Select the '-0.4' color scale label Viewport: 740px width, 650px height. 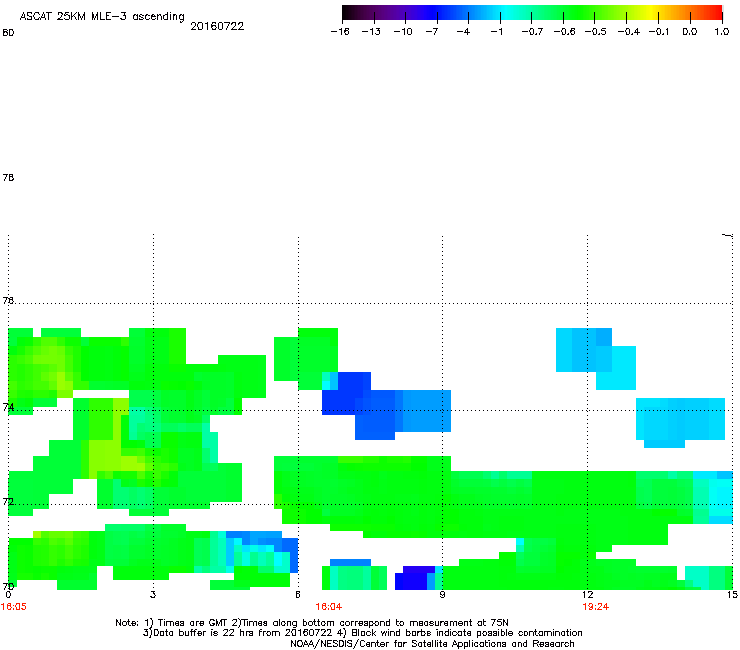629,32
